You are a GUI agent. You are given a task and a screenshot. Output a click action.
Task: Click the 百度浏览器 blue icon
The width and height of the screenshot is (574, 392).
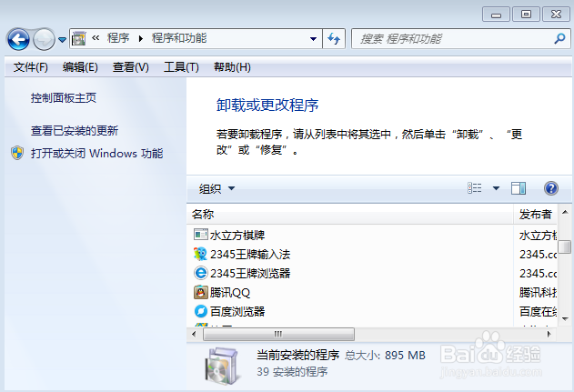pos(201,311)
